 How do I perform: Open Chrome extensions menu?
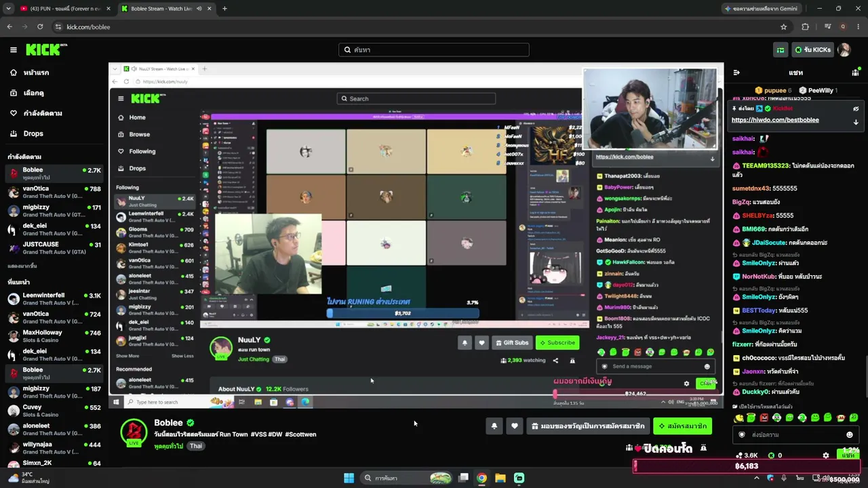[x=806, y=26]
